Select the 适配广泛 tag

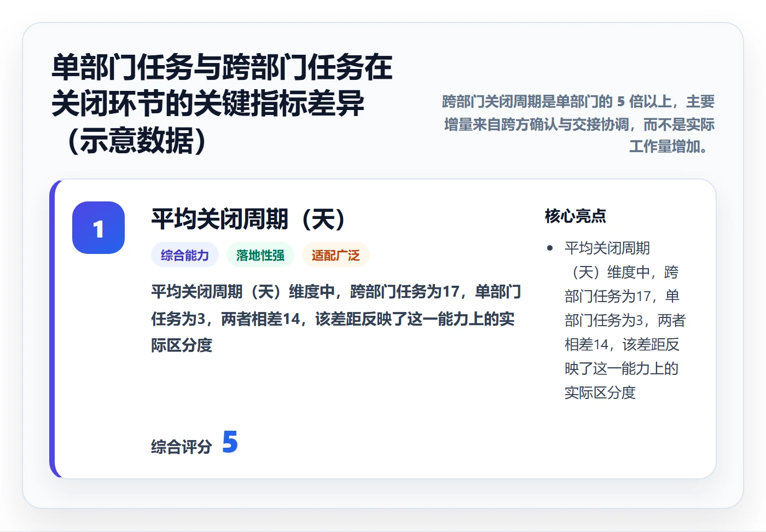[x=336, y=255]
